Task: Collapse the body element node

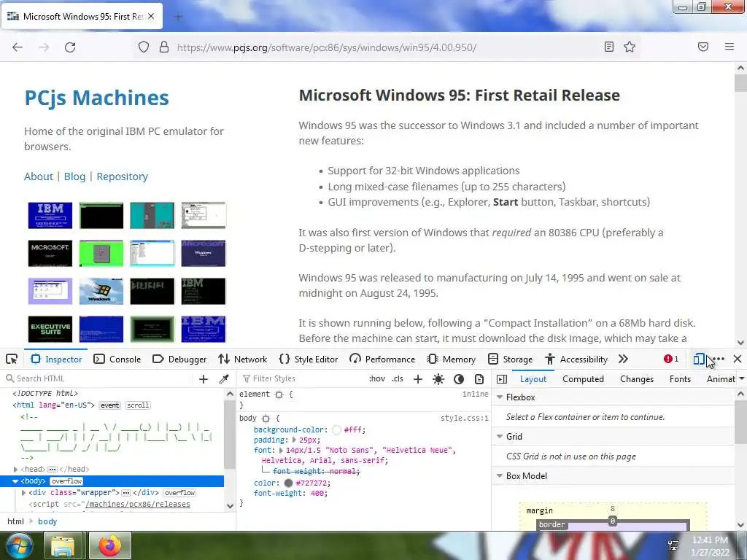Action: coord(15,481)
